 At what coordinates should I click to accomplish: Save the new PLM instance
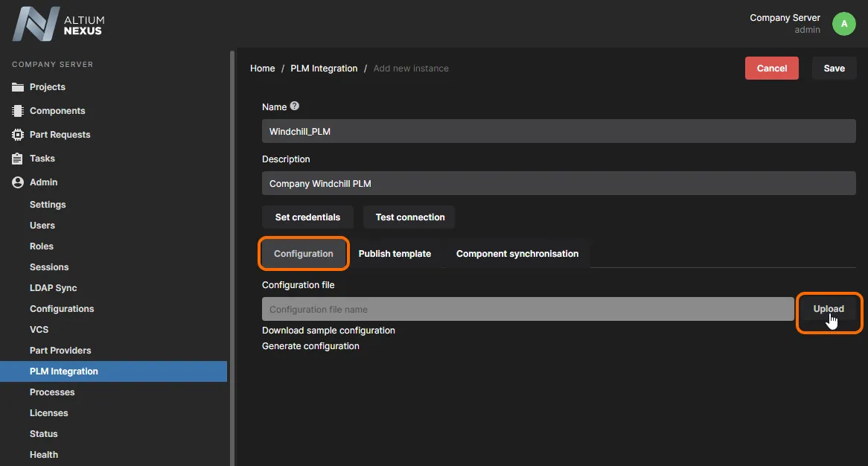click(x=835, y=68)
